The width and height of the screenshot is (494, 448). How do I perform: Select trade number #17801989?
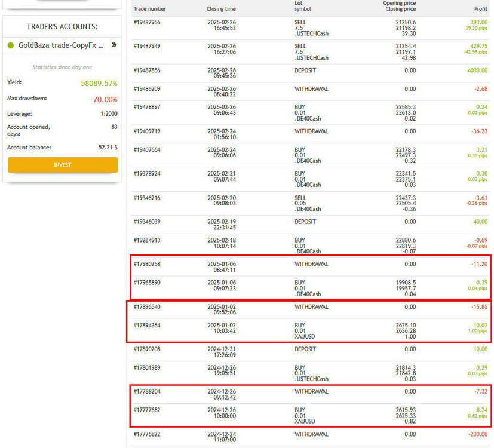tap(147, 368)
